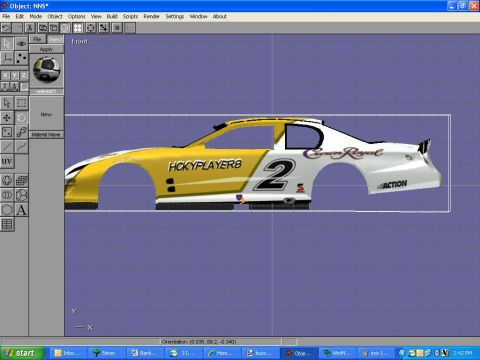
Task: Click the list view toolbar icon
Action: pyautogui.click(x=117, y=28)
